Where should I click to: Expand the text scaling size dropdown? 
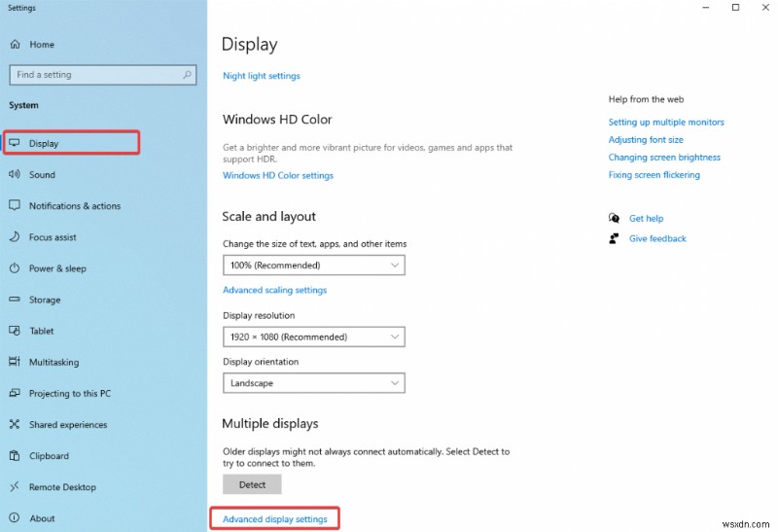[313, 265]
